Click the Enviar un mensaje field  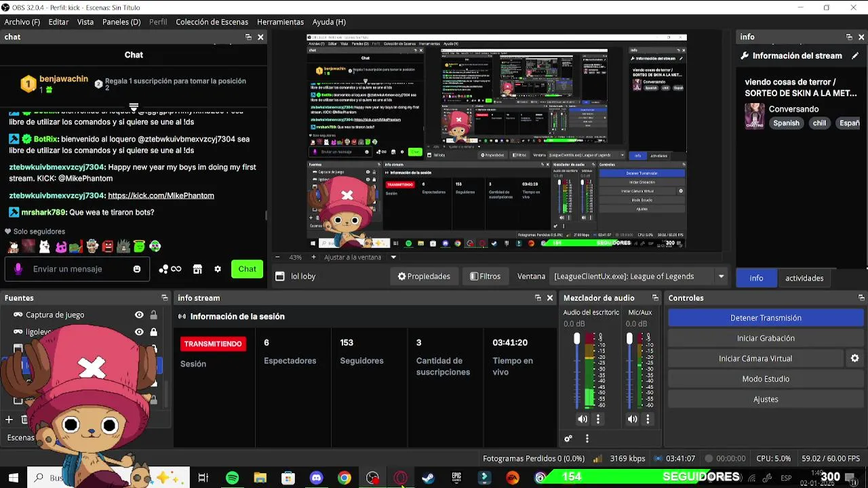coord(78,269)
